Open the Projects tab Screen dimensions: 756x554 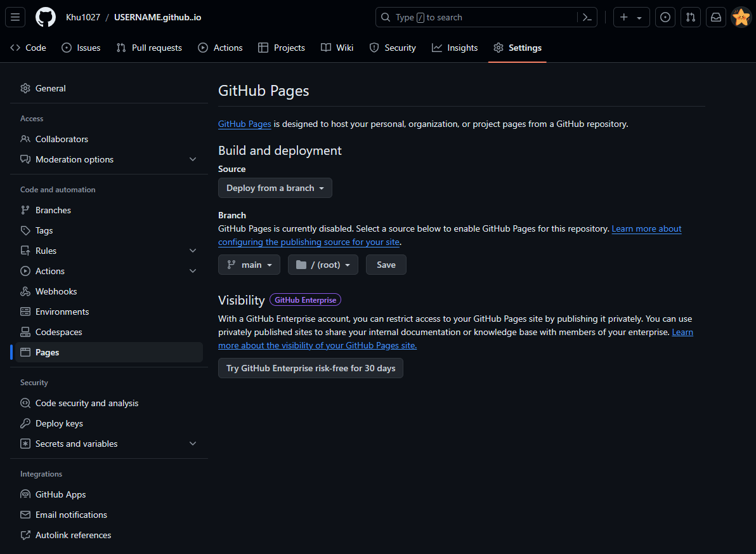click(x=282, y=48)
